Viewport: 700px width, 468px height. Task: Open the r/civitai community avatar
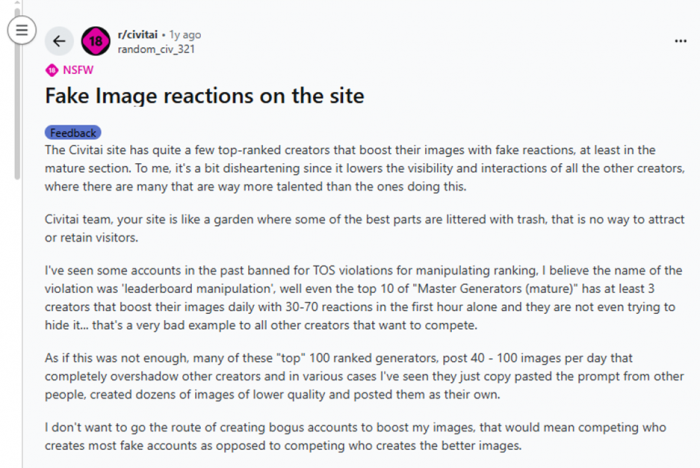tap(96, 41)
